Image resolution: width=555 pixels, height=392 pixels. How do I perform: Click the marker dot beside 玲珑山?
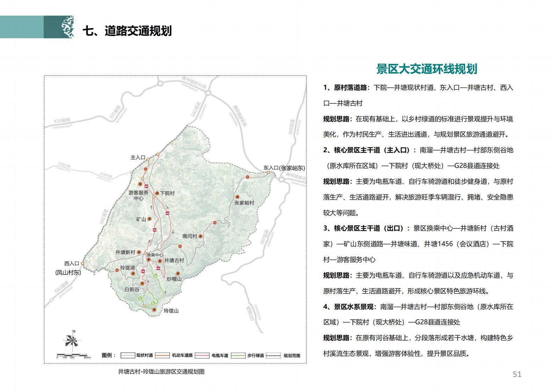pos(154,310)
